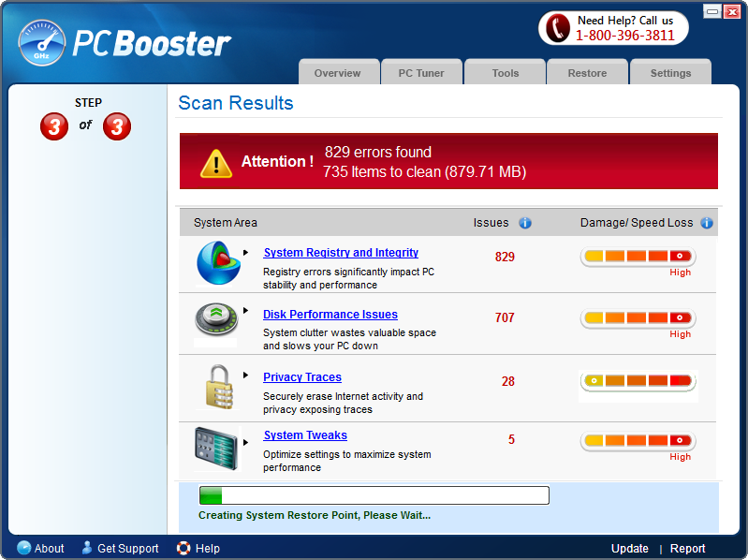Click the Issues column info icon
The height and width of the screenshot is (560, 748).
525,223
